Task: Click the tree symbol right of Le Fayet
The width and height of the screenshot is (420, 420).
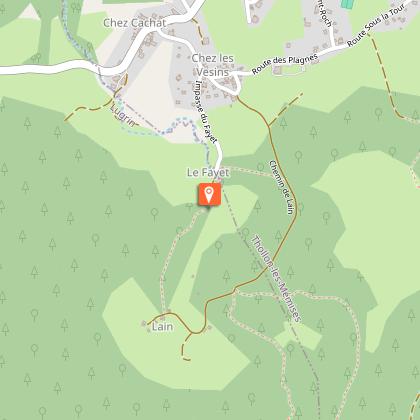Action: click(261, 166)
